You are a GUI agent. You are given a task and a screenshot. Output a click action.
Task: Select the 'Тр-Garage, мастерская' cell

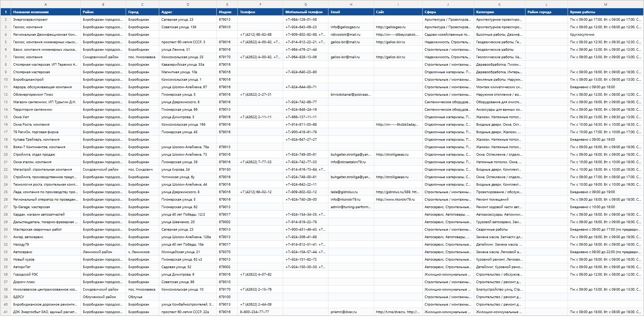[x=46, y=207]
